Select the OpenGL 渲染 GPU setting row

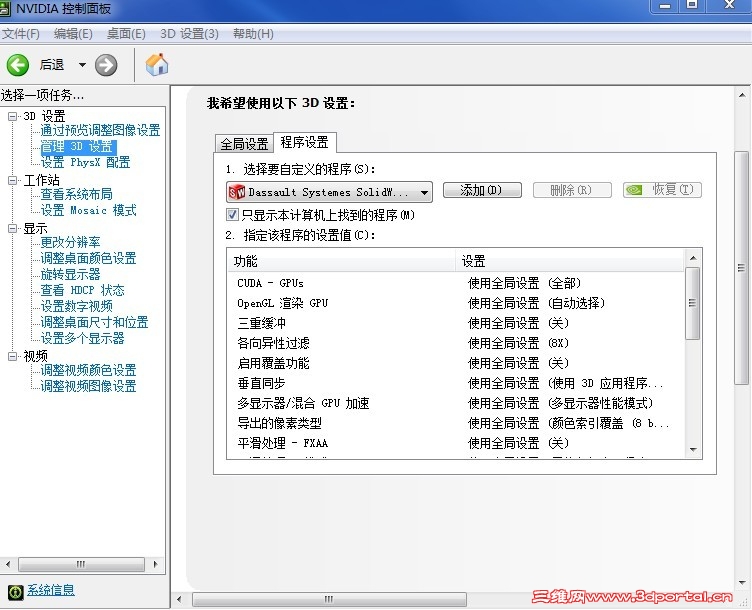point(456,303)
